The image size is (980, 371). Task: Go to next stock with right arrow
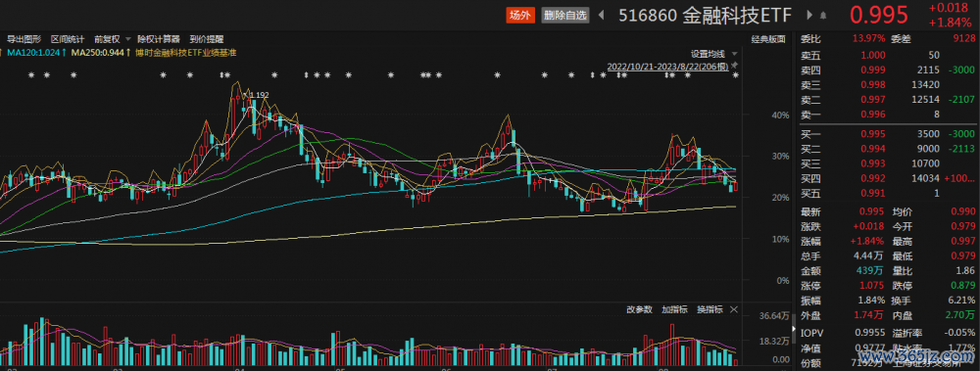pos(810,15)
